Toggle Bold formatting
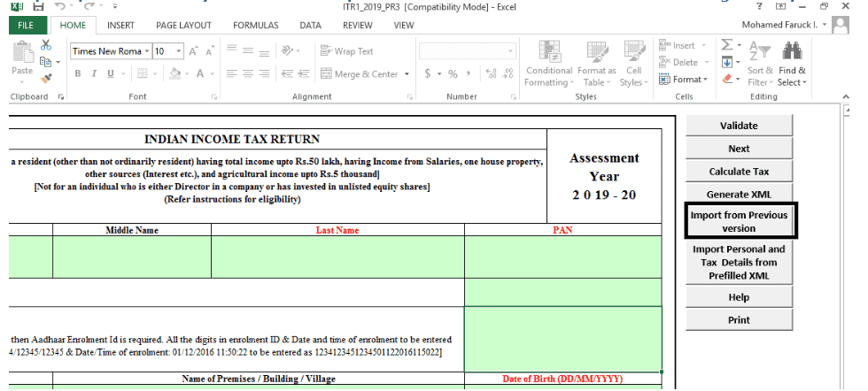868x391 pixels. point(78,74)
